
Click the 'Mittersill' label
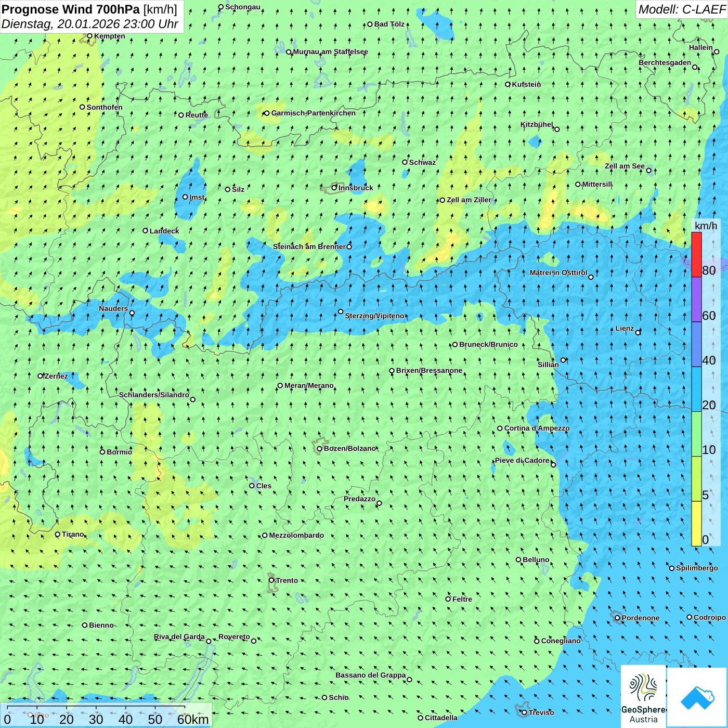597,184
